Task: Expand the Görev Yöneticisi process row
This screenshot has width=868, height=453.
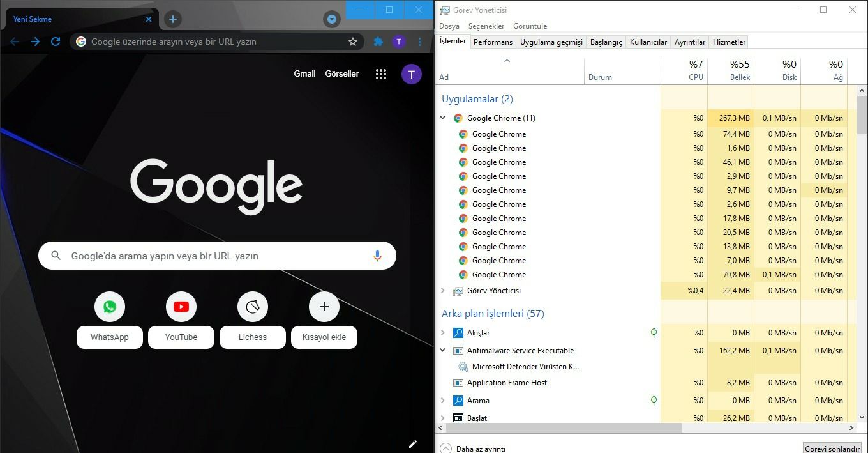Action: [x=443, y=291]
